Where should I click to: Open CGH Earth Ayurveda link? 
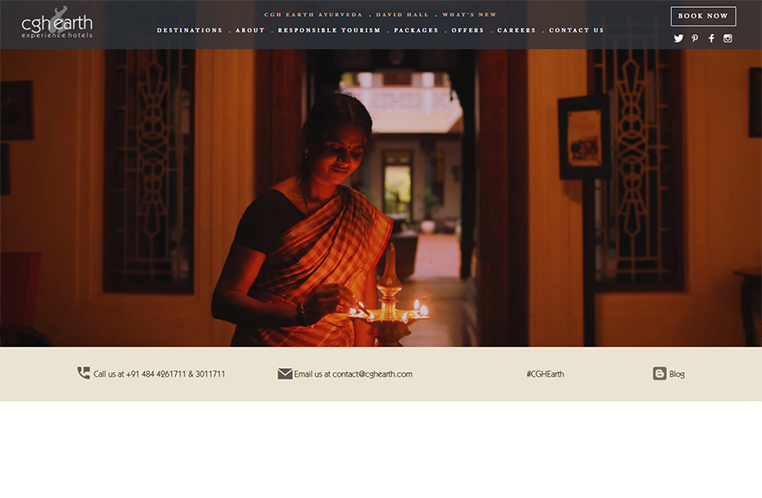pyautogui.click(x=313, y=15)
